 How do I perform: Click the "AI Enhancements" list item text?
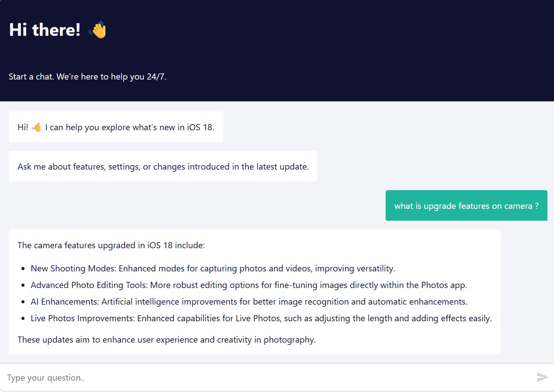(x=248, y=302)
